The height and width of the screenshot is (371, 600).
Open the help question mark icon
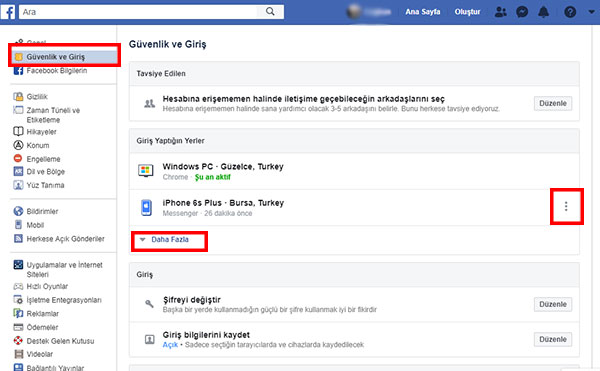click(570, 12)
